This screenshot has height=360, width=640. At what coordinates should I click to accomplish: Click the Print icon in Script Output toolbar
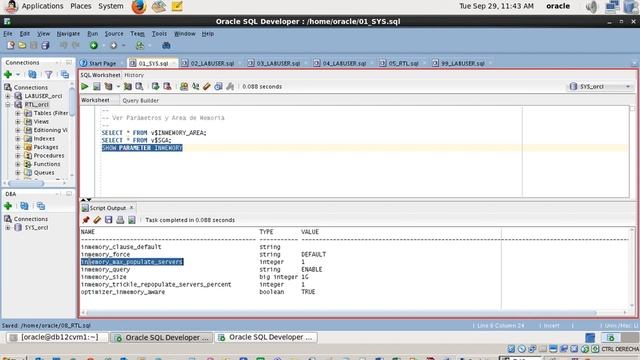(x=120, y=220)
